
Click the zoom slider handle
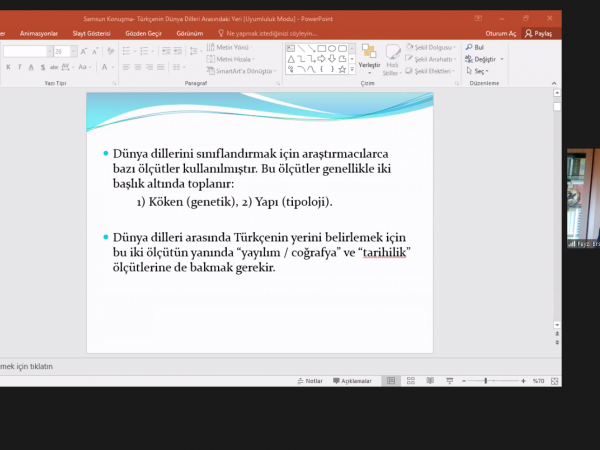pos(486,381)
